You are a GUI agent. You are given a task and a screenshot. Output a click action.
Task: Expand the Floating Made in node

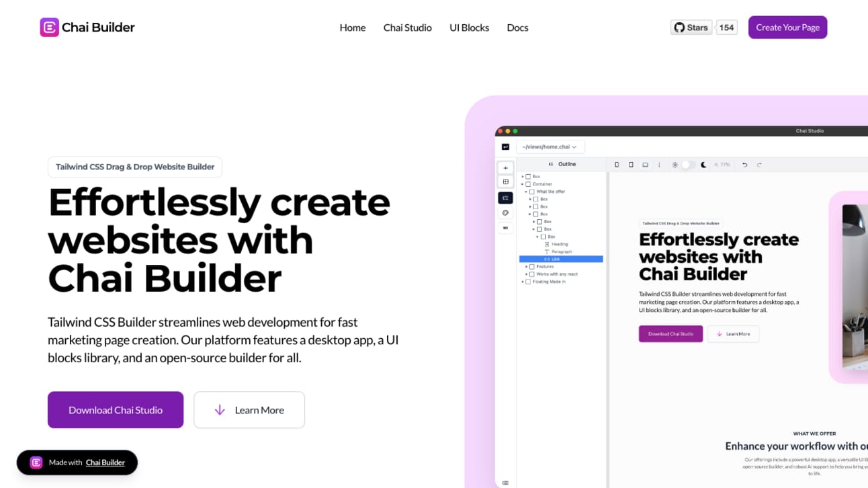tap(523, 282)
